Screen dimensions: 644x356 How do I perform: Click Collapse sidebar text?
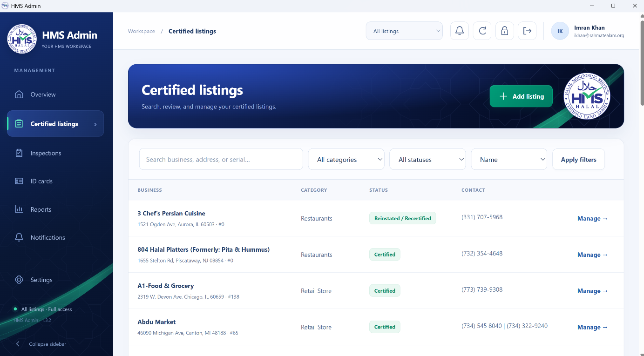click(x=47, y=344)
